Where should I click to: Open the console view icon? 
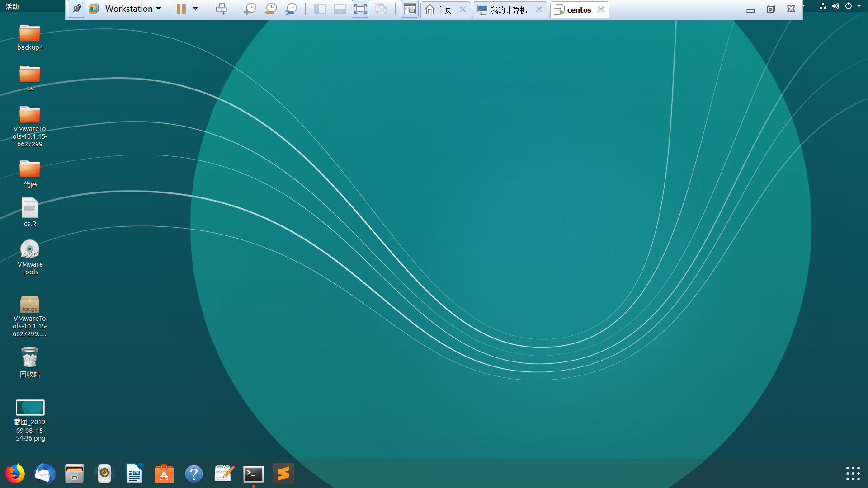(x=410, y=9)
